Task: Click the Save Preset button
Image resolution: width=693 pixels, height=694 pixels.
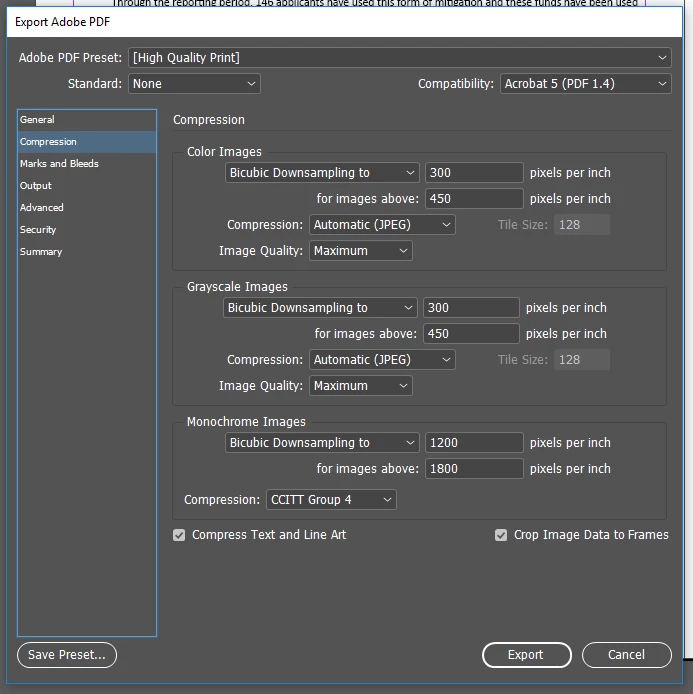Action: click(67, 655)
